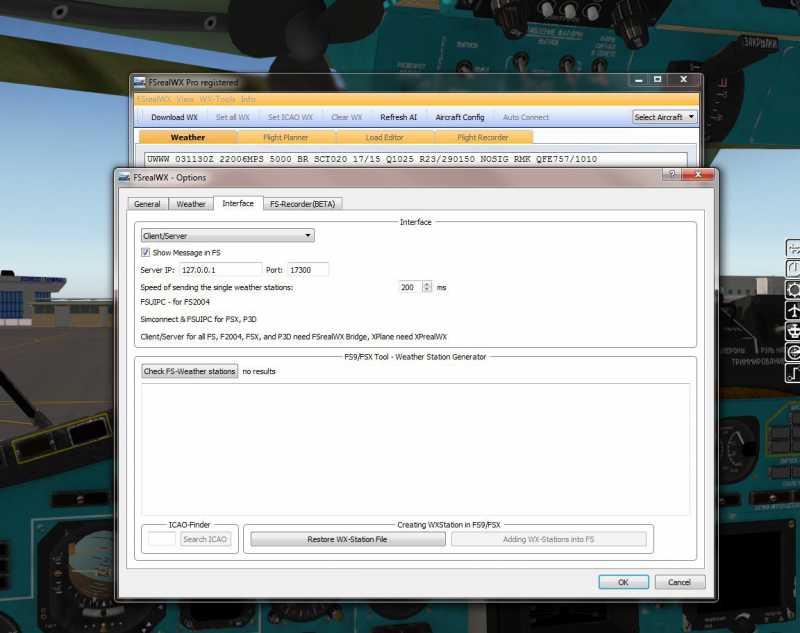Cancel the Options dialog
800x633 pixels.
tap(680, 582)
